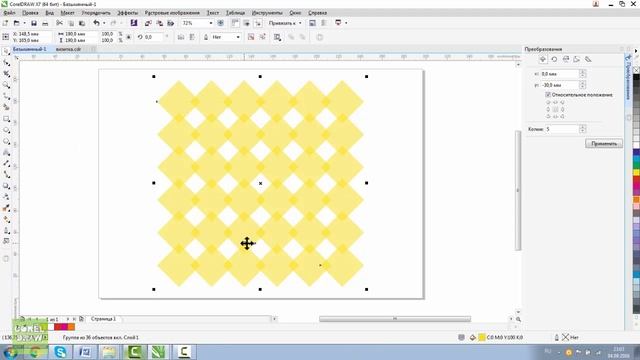
Task: Open the Файл menu
Action: tap(9, 13)
